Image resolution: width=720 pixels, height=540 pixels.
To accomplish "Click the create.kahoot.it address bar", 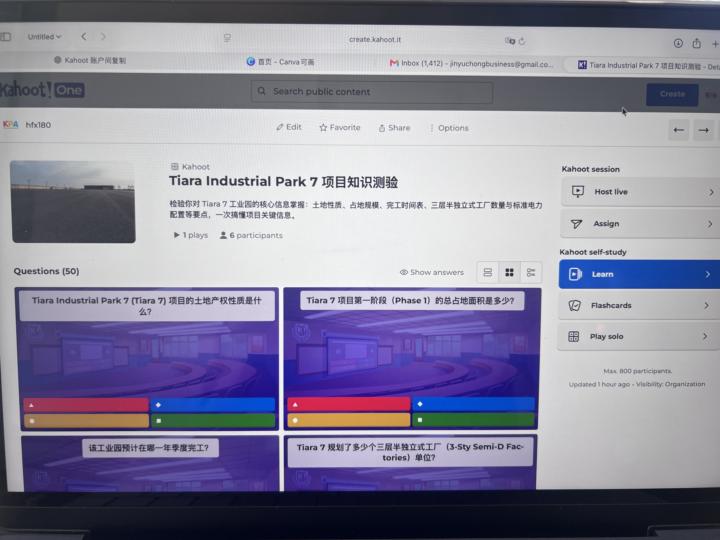I will click(x=374, y=39).
